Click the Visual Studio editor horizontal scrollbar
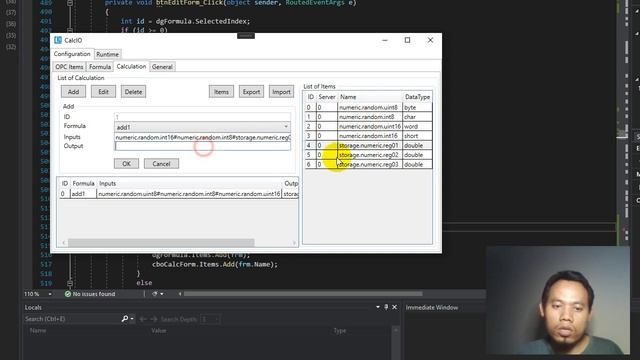This screenshot has width=640, height=360. point(303,293)
